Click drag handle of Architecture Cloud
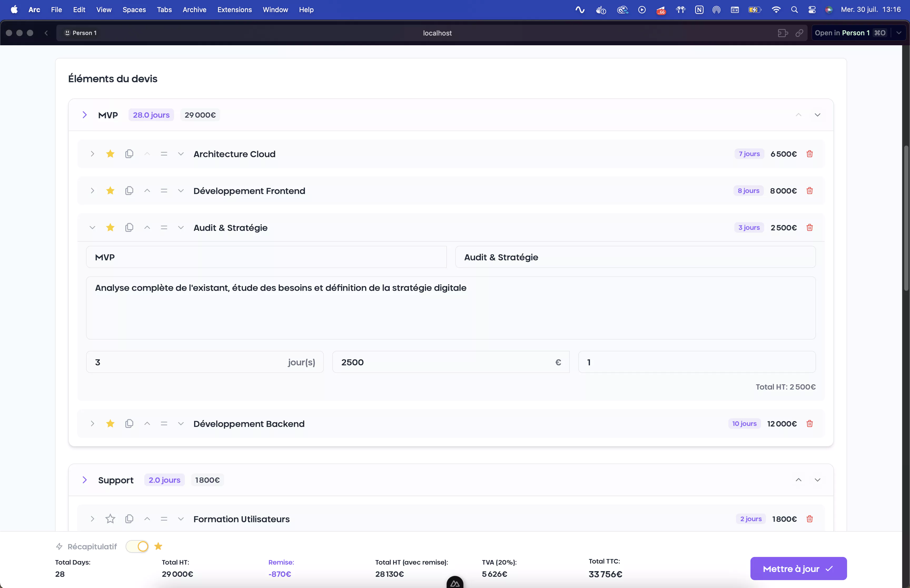The image size is (910, 588). click(x=164, y=154)
